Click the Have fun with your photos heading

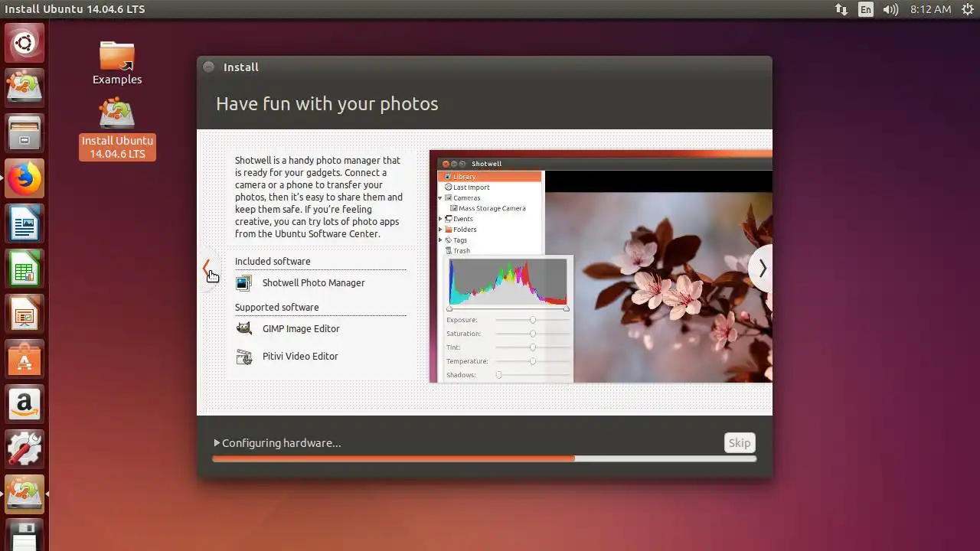pos(327,104)
